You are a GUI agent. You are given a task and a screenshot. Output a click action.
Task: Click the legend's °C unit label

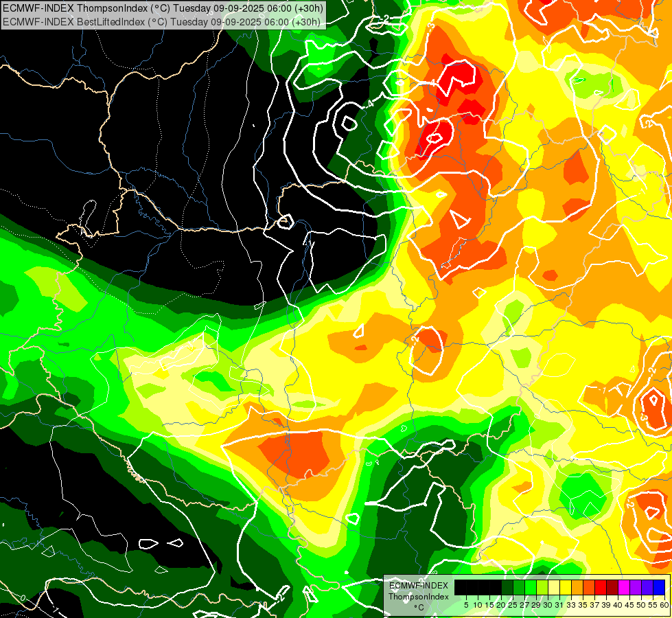tap(419, 607)
